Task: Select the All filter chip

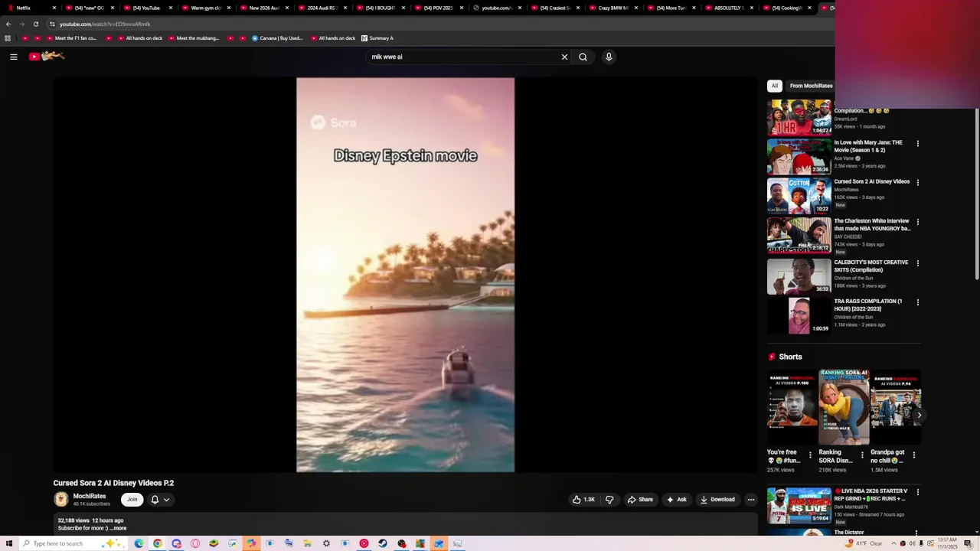Action: click(775, 86)
